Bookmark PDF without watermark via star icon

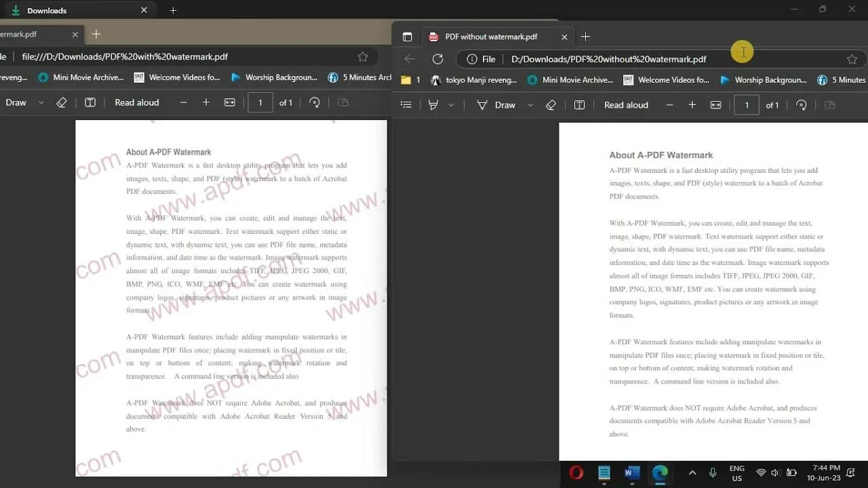pyautogui.click(x=852, y=59)
